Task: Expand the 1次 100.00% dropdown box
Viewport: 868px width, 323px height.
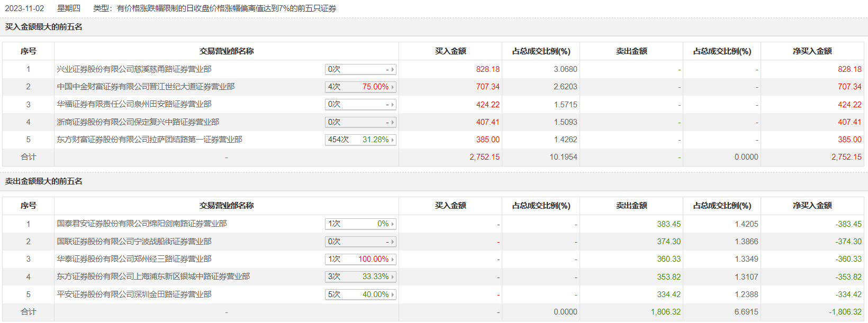Action: (360, 259)
